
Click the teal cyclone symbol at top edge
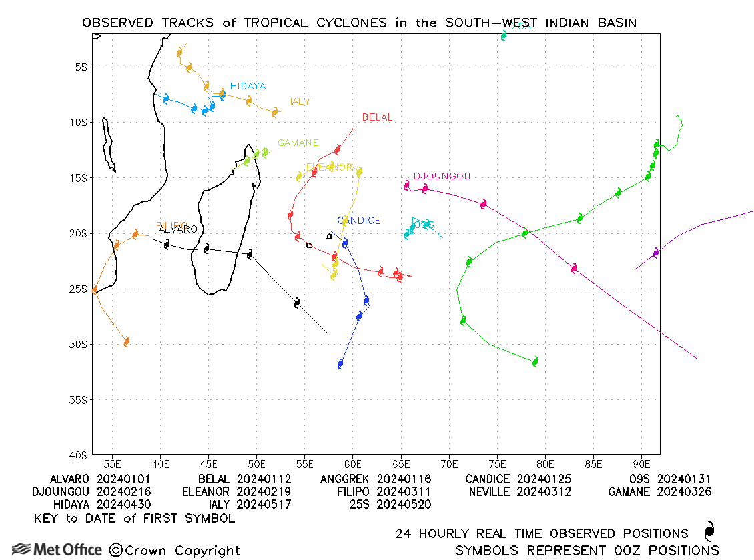coord(504,35)
